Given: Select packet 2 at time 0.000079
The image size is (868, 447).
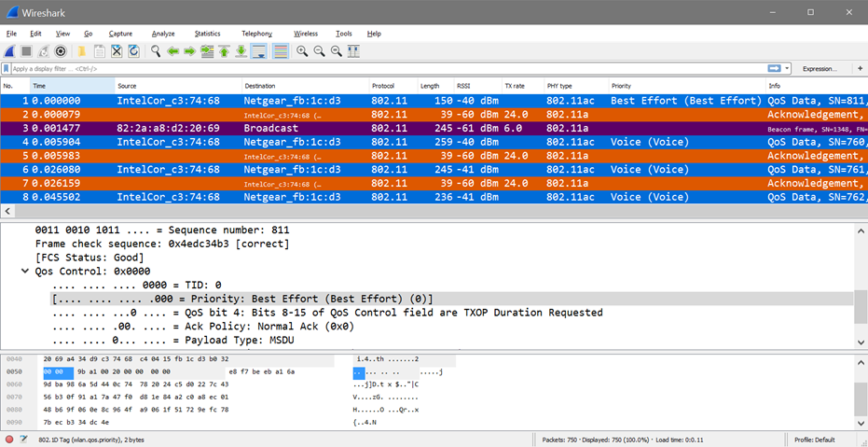Looking at the screenshot, I should tap(434, 114).
